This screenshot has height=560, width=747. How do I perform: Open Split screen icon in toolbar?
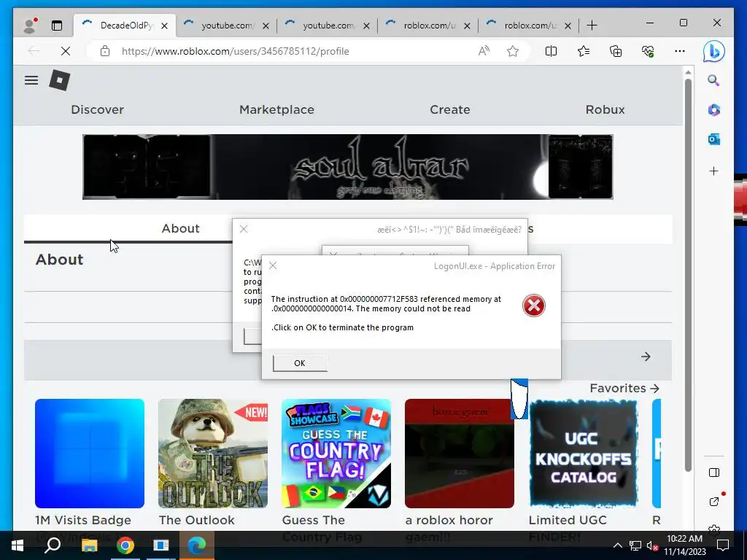(551, 51)
